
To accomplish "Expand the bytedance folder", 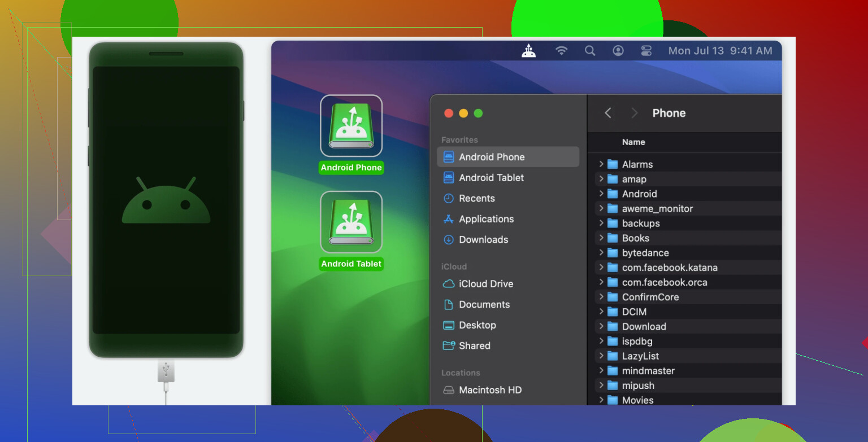I will click(601, 253).
